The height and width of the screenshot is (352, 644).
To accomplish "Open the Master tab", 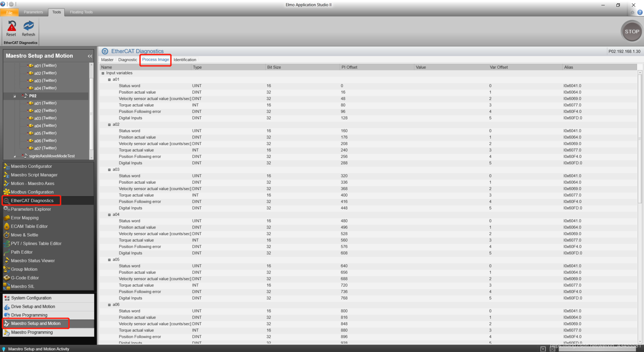I will (x=107, y=60).
